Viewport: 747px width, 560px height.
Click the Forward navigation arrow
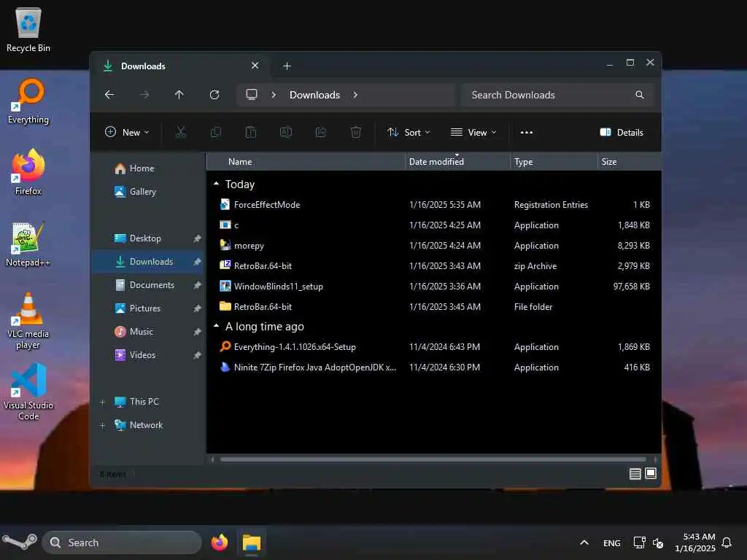[x=144, y=95]
